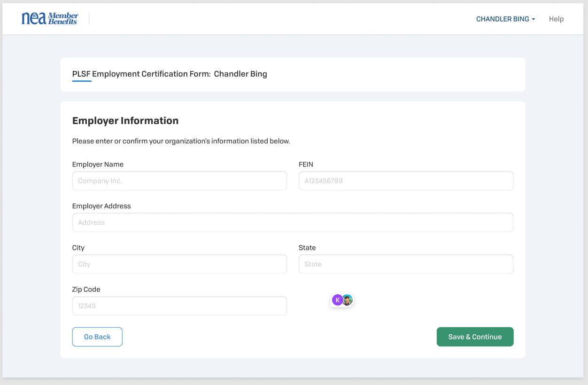588x385 pixels.
Task: Open the CHANDLER BING account menu
Action: point(503,19)
